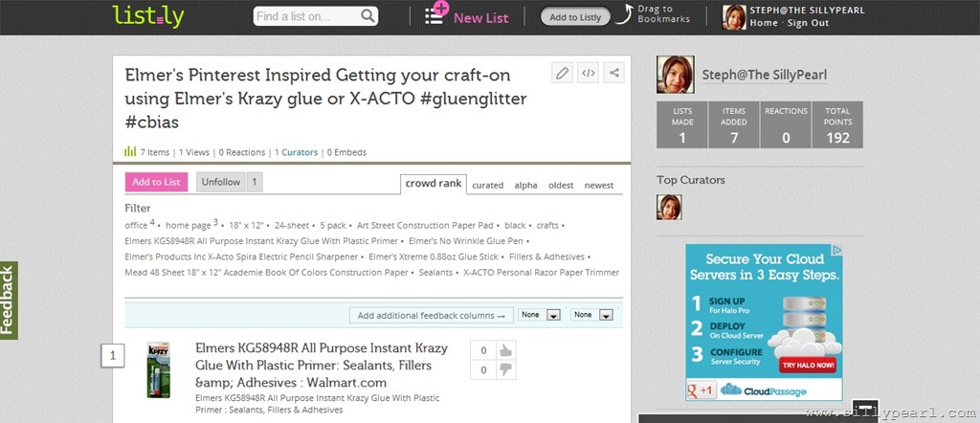980x423 pixels.
Task: Click the item rank number 1 box
Action: point(113,356)
